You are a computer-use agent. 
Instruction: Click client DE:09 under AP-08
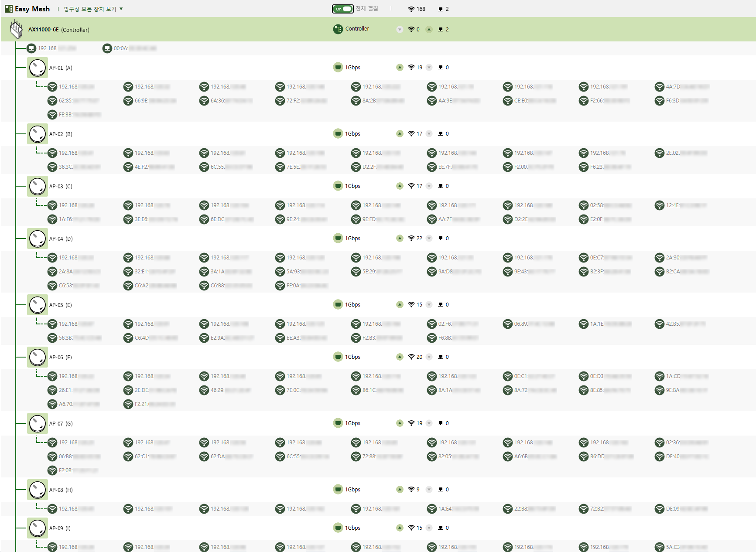(682, 509)
